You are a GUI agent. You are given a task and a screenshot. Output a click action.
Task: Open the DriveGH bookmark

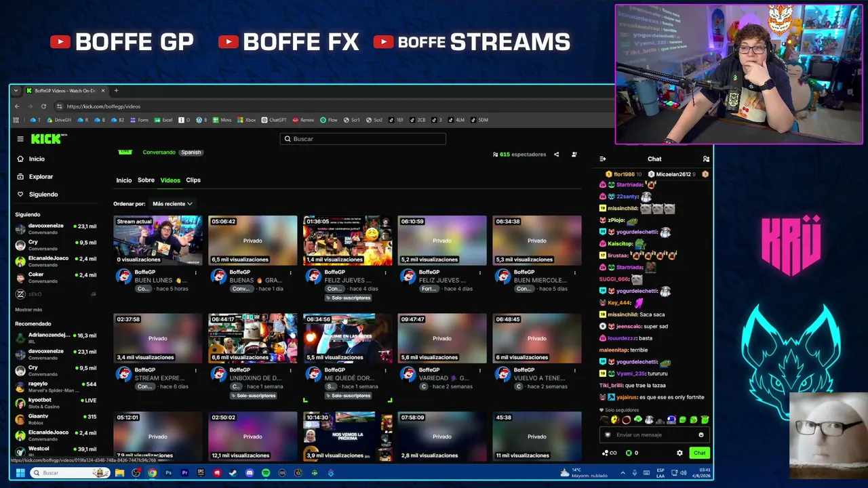(59, 120)
